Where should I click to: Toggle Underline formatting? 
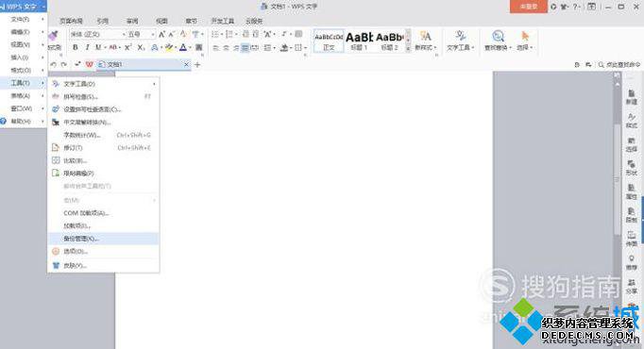coord(98,47)
